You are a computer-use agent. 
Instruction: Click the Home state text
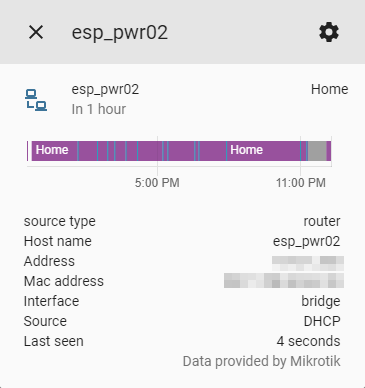coord(329,89)
